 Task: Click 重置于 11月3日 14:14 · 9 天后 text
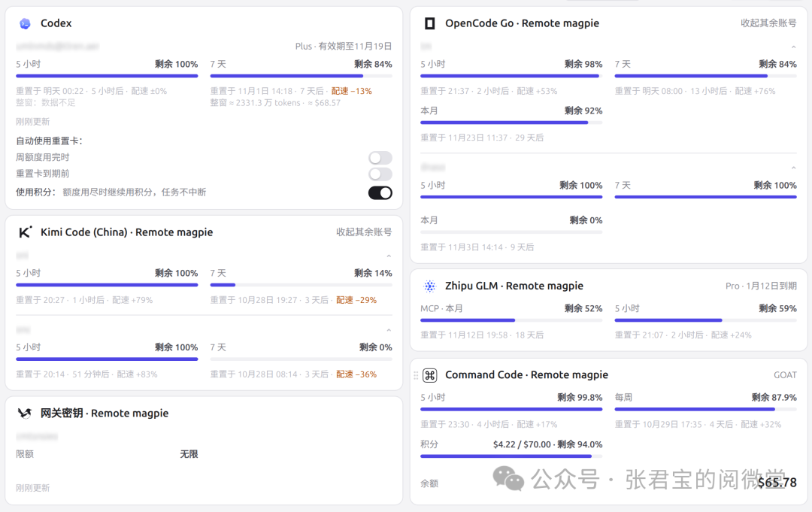point(477,247)
